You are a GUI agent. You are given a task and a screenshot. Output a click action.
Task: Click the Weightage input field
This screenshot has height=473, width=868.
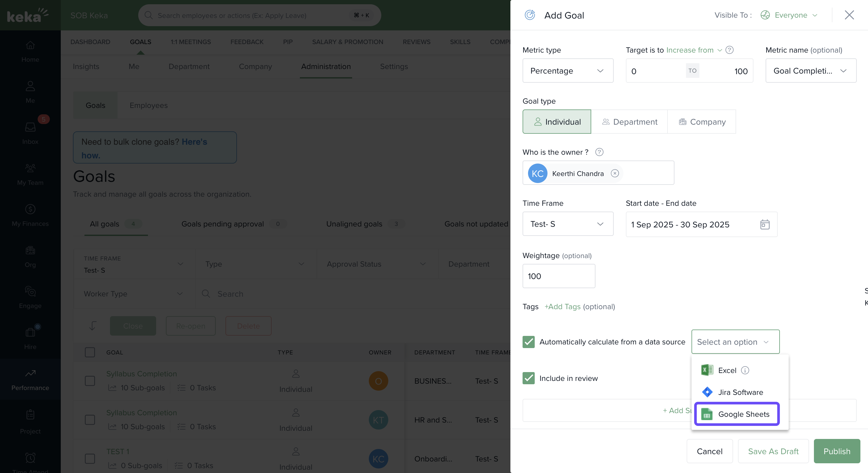[x=559, y=276]
